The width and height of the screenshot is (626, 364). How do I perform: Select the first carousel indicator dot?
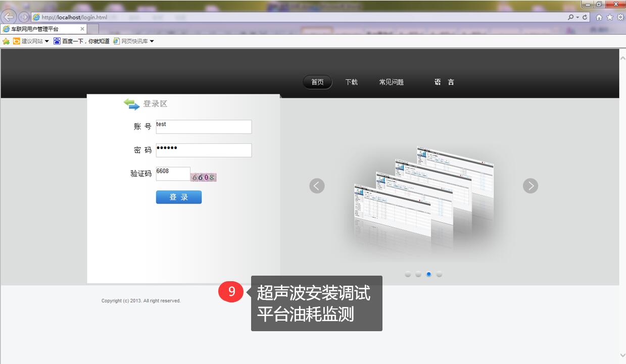408,274
